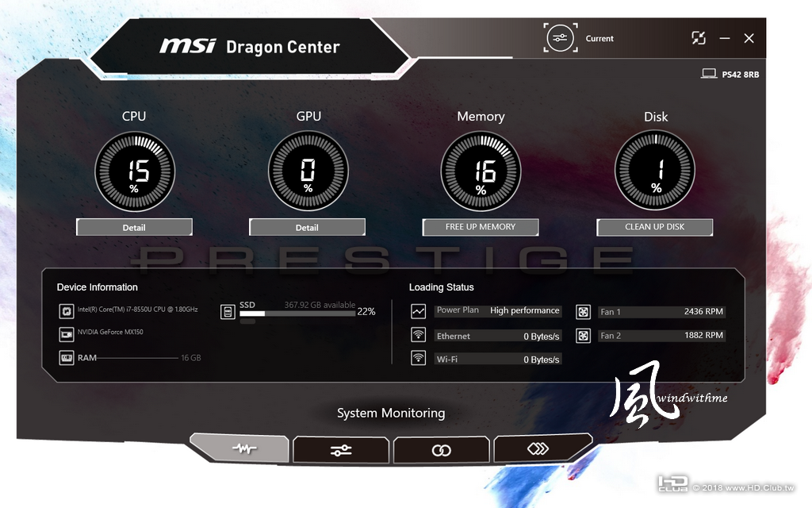Click the Fan 2 icon
Image resolution: width=812 pixels, height=508 pixels.
coord(584,336)
